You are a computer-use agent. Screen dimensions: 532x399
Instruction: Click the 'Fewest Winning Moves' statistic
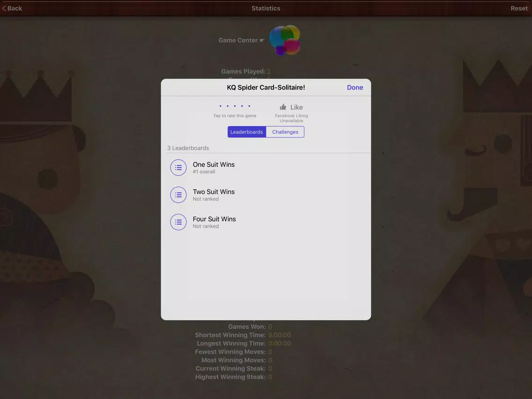[x=233, y=352]
